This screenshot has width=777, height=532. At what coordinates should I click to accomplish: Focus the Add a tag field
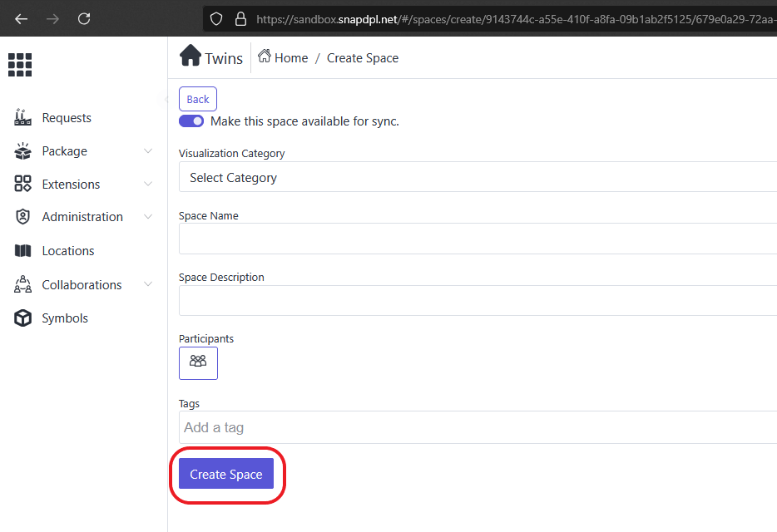click(478, 427)
